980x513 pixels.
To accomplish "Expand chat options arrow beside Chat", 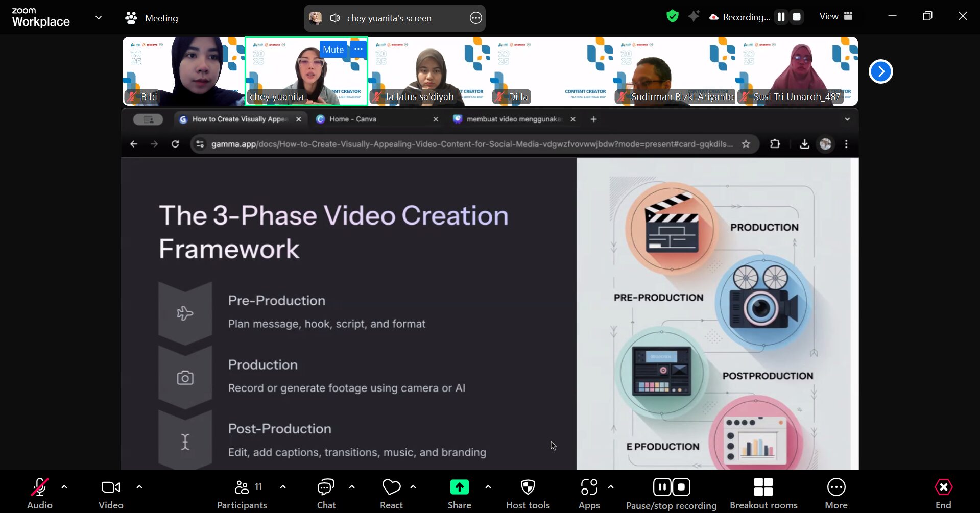I will [352, 487].
